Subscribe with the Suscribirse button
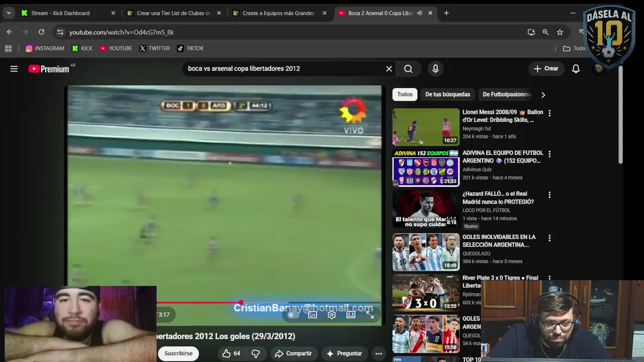The width and height of the screenshot is (644, 362). tap(178, 353)
